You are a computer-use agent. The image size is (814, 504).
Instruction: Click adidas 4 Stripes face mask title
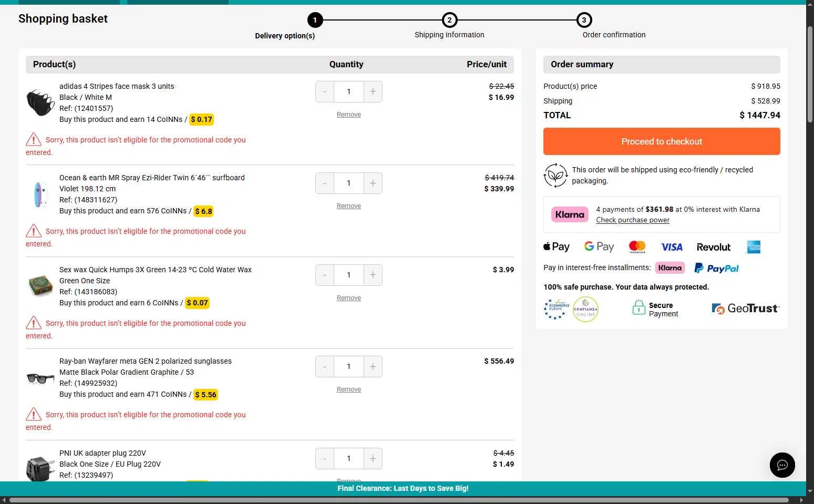point(117,86)
